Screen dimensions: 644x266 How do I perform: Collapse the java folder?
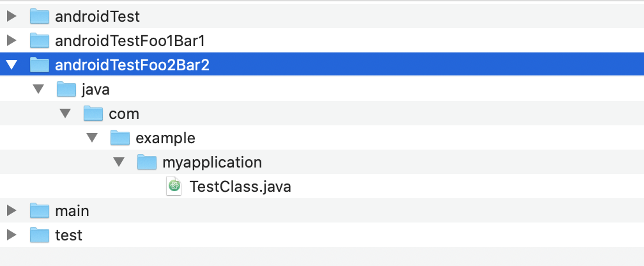38,89
